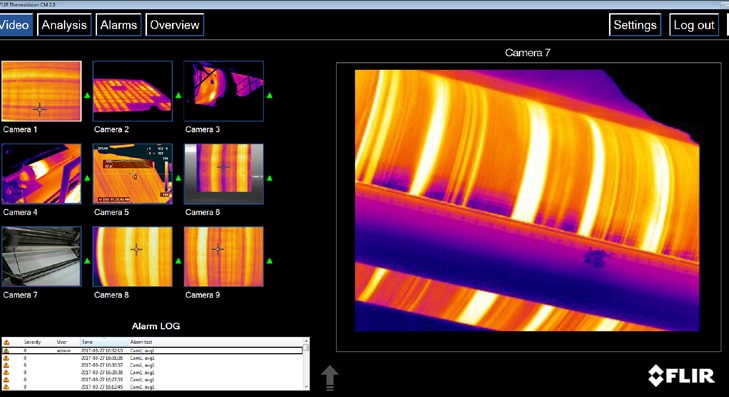729x397 pixels.
Task: Choose the Camera 7 visual thumbnail
Action: [41, 257]
